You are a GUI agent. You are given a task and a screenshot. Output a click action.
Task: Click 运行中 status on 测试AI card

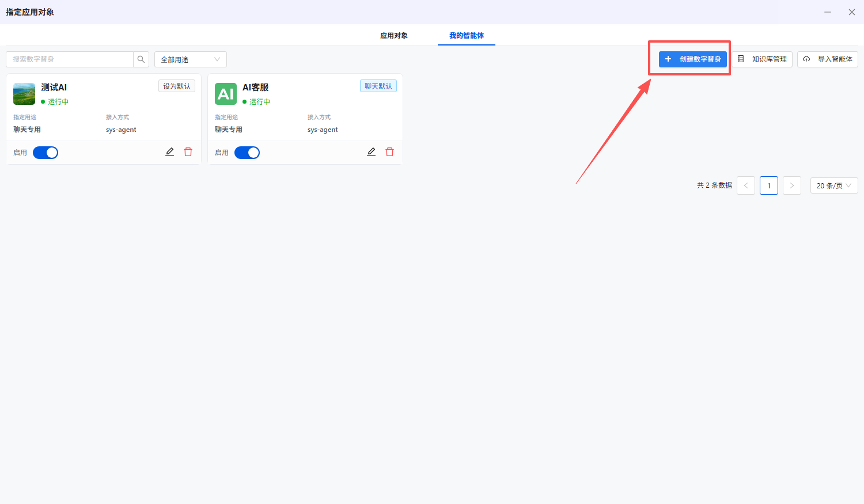pyautogui.click(x=58, y=102)
